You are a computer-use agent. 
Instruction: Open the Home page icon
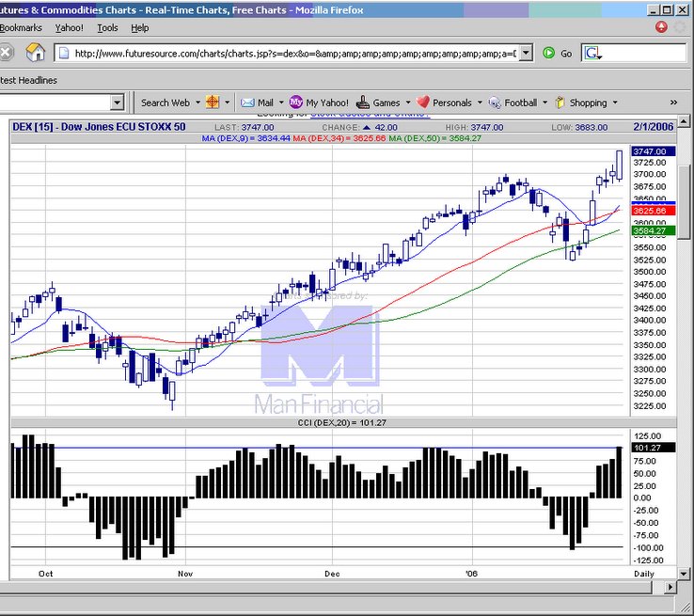tap(36, 53)
